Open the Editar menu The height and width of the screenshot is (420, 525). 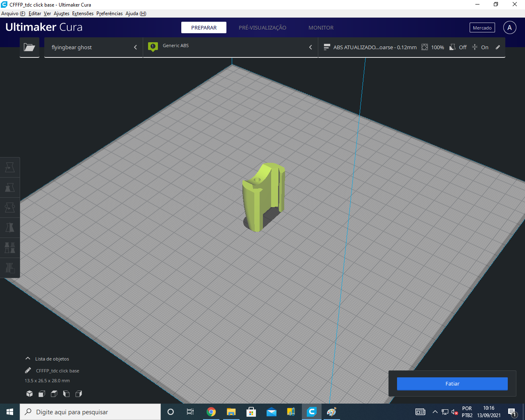pyautogui.click(x=35, y=14)
